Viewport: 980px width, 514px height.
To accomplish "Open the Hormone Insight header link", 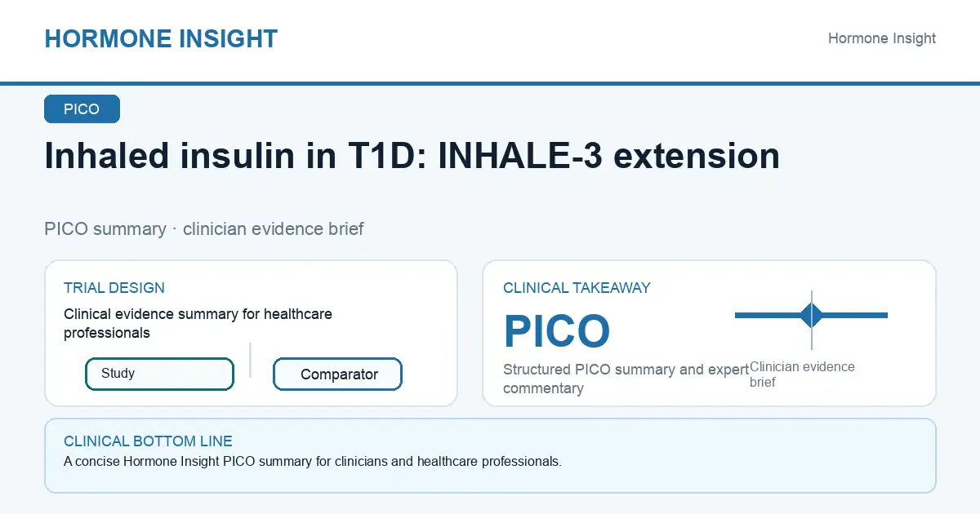I will pos(882,38).
